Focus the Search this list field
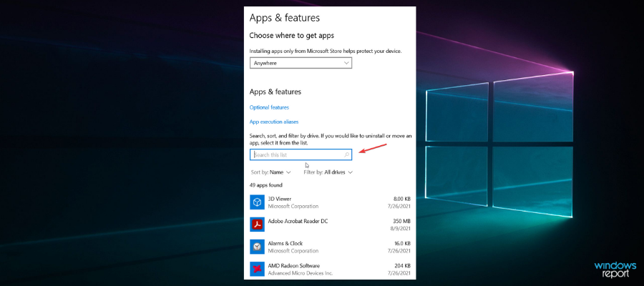Viewport: 644px width, 286px height. (301, 154)
